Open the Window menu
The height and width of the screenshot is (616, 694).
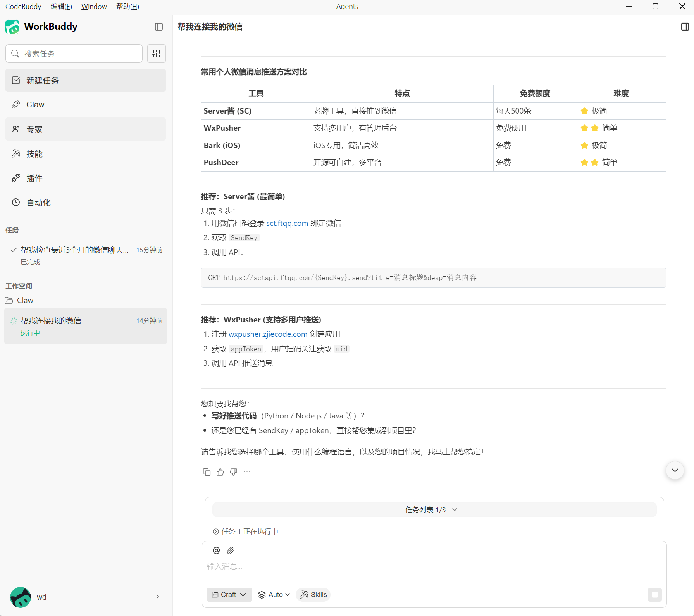pyautogui.click(x=94, y=7)
